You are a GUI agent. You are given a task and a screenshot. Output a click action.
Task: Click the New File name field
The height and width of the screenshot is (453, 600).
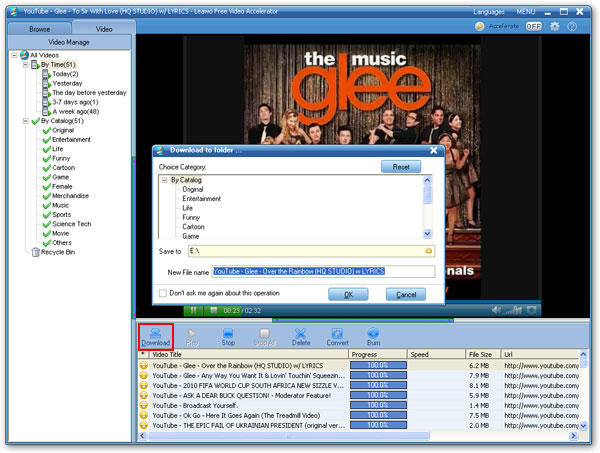point(323,271)
